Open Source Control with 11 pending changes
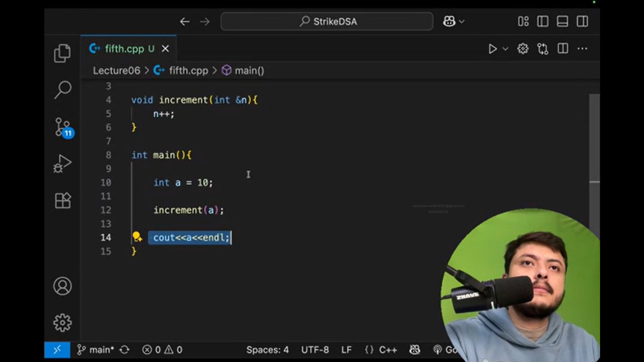Image resolution: width=644 pixels, height=362 pixels. (63, 128)
